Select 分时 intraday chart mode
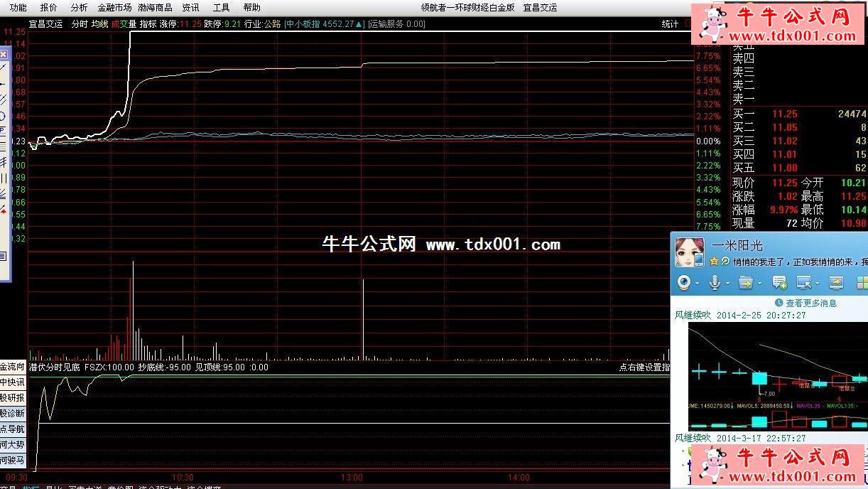 tap(80, 24)
